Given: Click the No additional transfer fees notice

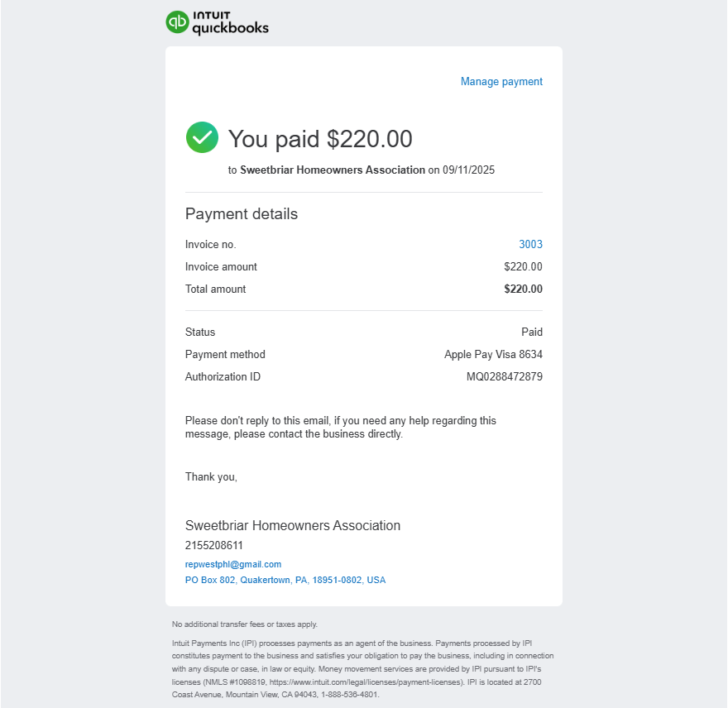Looking at the screenshot, I should tap(245, 624).
